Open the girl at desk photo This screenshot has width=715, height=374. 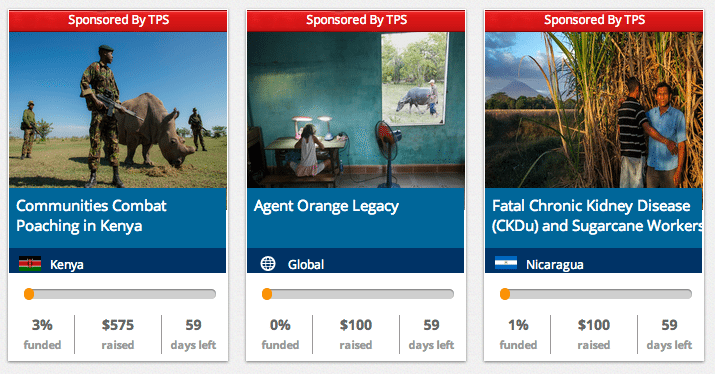click(356, 110)
